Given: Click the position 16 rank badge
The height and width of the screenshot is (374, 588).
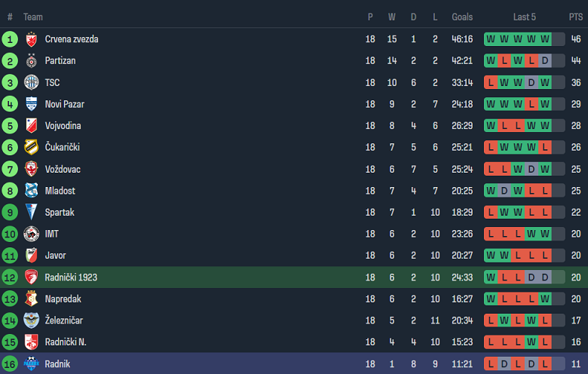Looking at the screenshot, I should (x=10, y=363).
